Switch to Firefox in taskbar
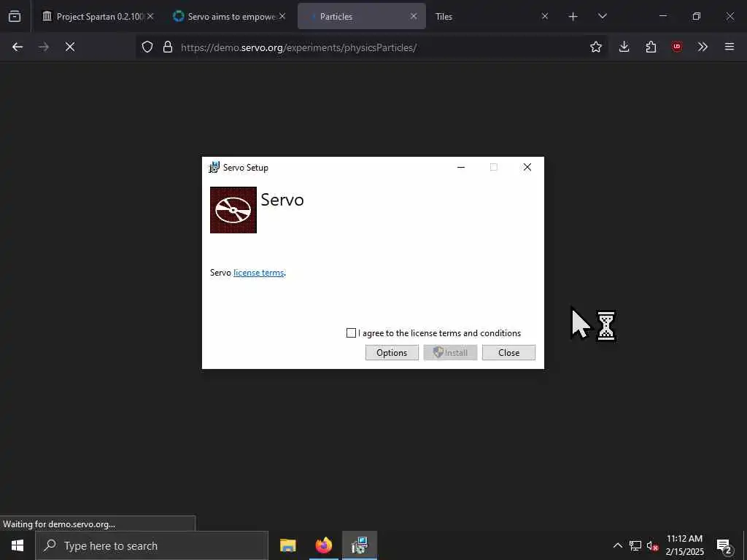Image resolution: width=747 pixels, height=560 pixels. (x=323, y=545)
